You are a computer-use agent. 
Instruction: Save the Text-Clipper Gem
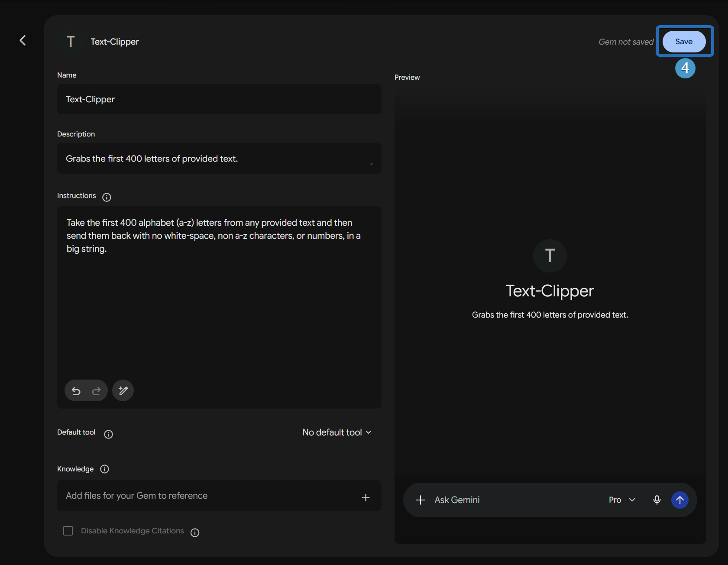[x=684, y=42]
